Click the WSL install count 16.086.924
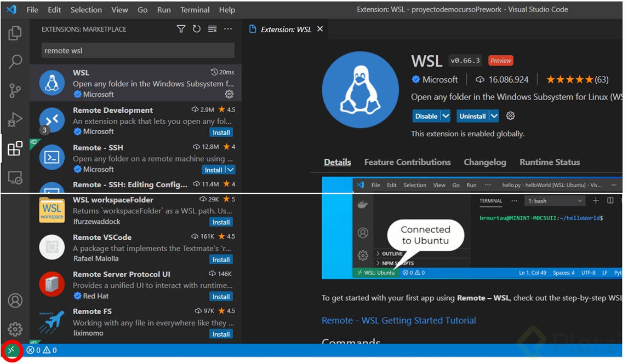628x364 pixels. 502,79
